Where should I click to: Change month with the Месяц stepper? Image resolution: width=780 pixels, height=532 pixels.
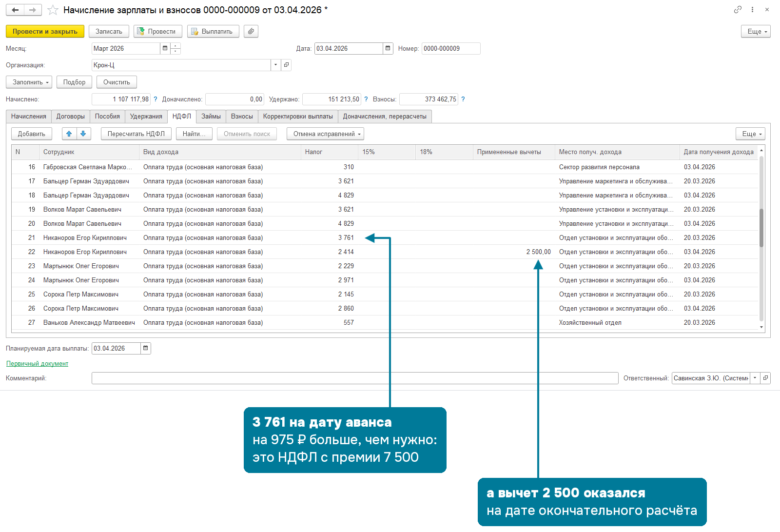tap(175, 48)
